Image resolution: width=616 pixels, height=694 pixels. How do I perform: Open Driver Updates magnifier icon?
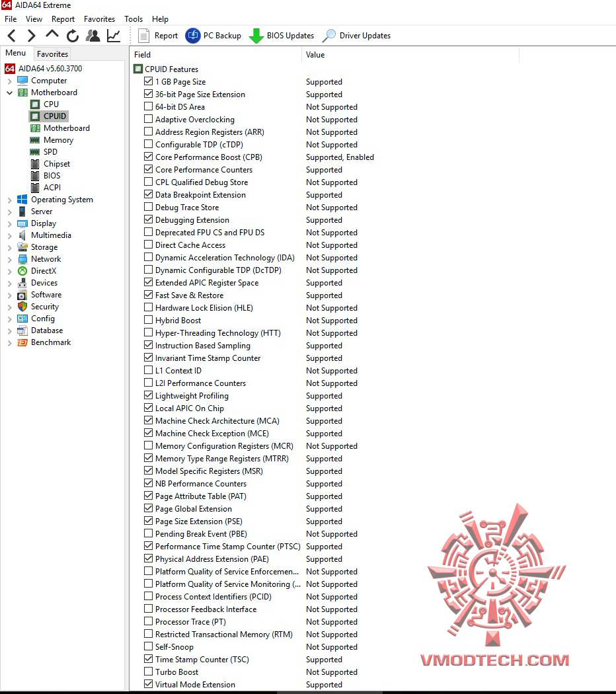[x=357, y=36]
